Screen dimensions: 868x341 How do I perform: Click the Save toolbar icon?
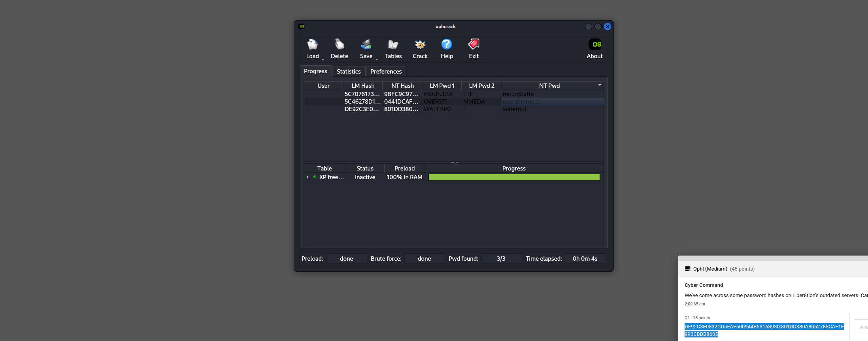(x=366, y=44)
